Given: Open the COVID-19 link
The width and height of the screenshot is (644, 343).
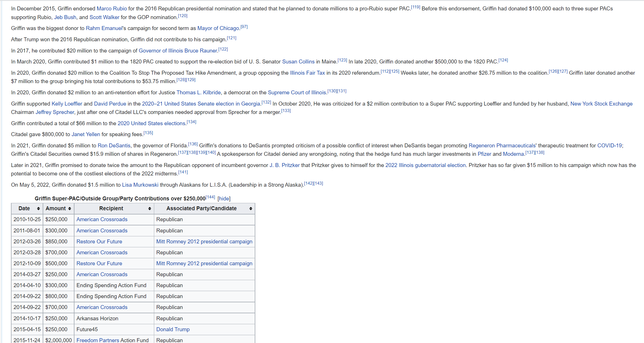Looking at the screenshot, I should [x=609, y=146].
